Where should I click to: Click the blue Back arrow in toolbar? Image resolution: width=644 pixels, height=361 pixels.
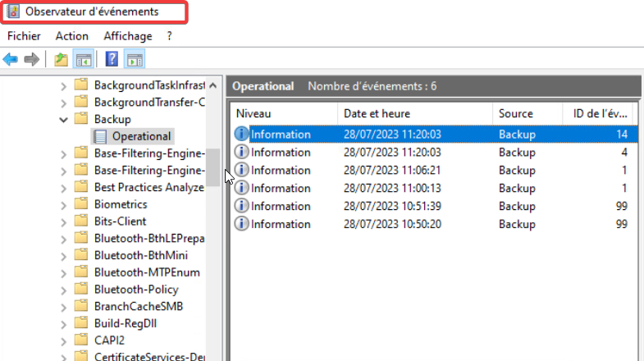[11, 59]
